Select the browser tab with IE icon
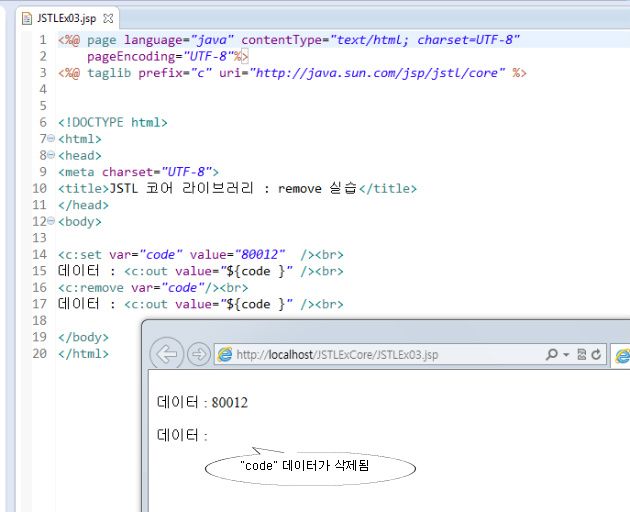The width and height of the screenshot is (630, 512). pos(621,355)
